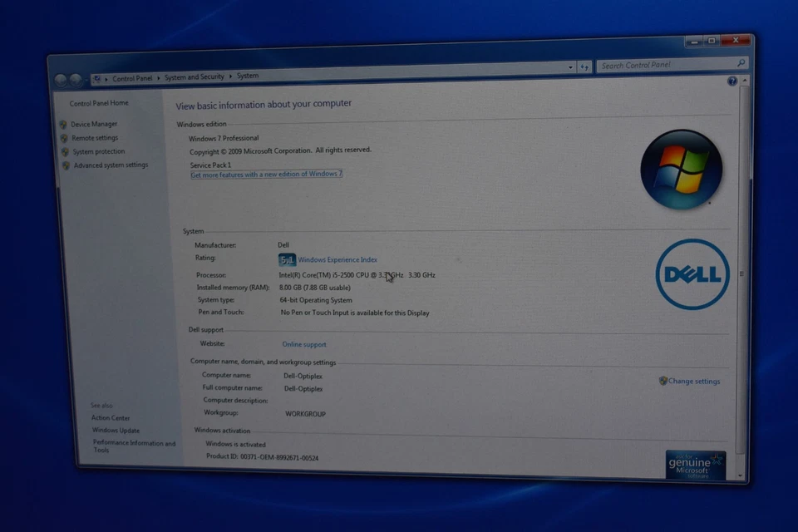
Task: Click the blue Help question mark icon
Action: click(x=732, y=81)
